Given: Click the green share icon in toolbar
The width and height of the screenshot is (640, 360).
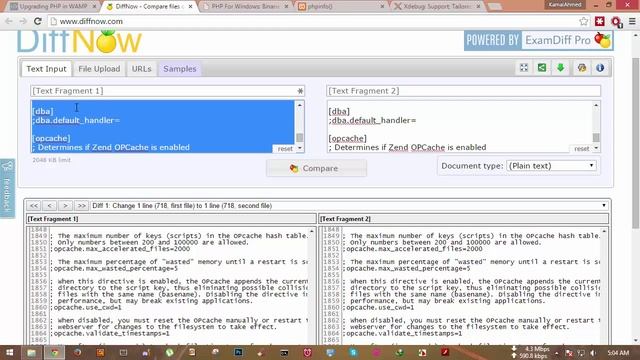Looking at the screenshot, I should tap(542, 68).
